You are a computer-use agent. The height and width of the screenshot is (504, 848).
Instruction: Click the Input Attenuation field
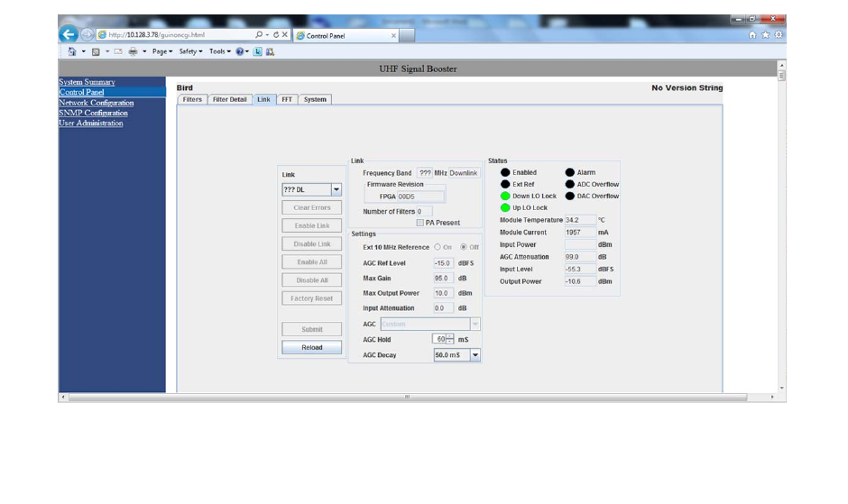443,308
